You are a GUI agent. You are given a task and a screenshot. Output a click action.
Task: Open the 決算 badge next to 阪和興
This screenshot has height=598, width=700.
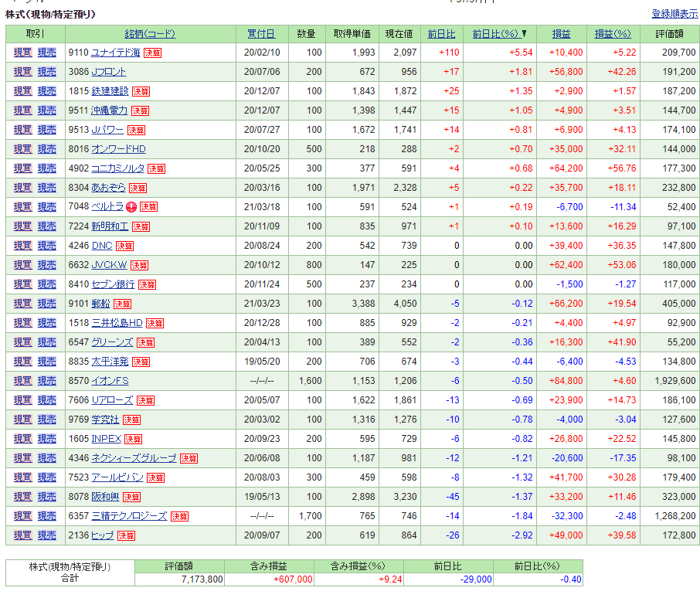[x=131, y=497]
